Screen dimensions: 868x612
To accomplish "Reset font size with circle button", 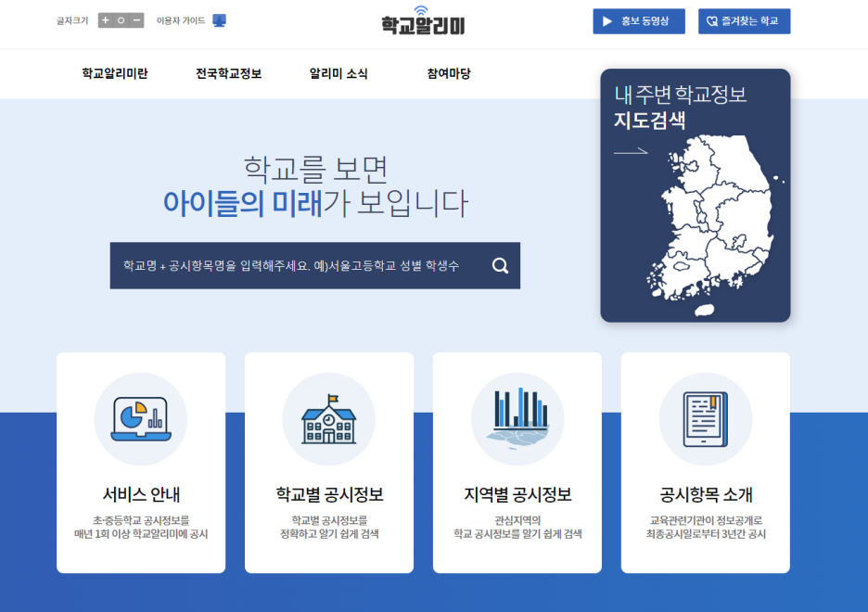I will click(121, 20).
